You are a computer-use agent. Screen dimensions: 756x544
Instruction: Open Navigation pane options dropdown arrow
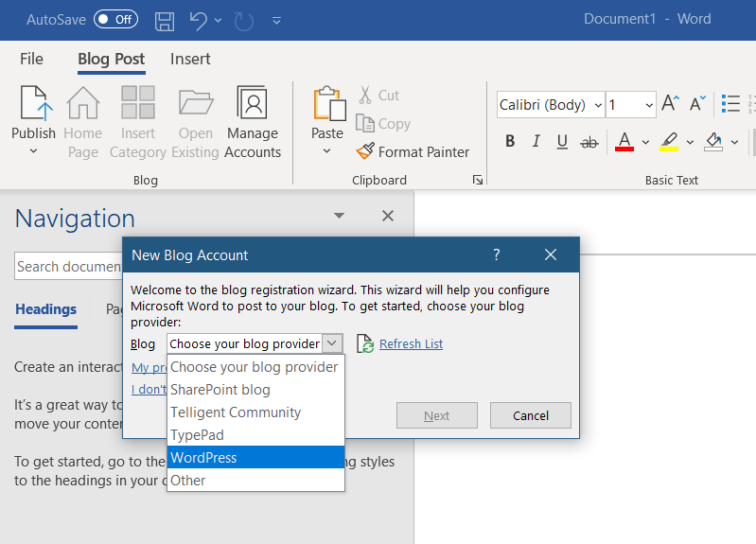point(339,216)
